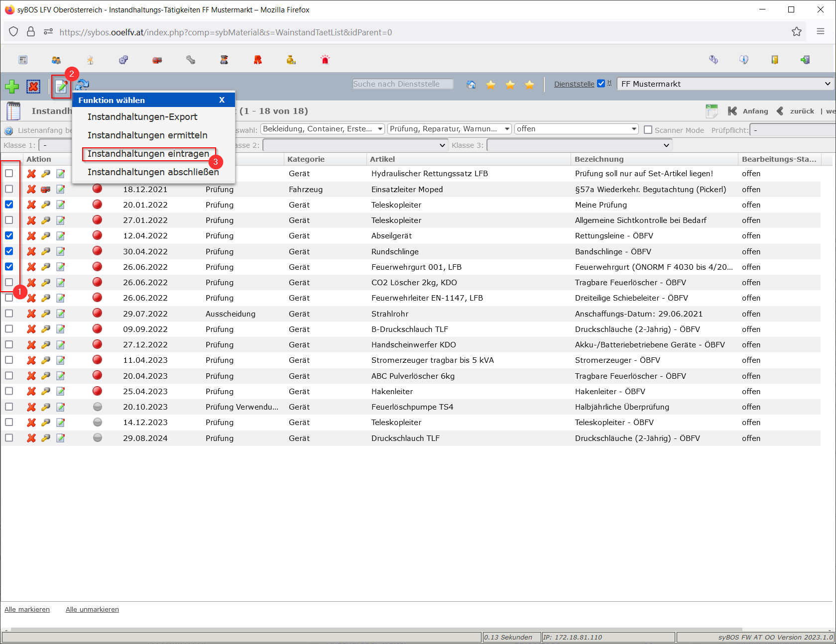Open the wrench material module icon
Image resolution: width=836 pixels, height=644 pixels.
[191, 60]
